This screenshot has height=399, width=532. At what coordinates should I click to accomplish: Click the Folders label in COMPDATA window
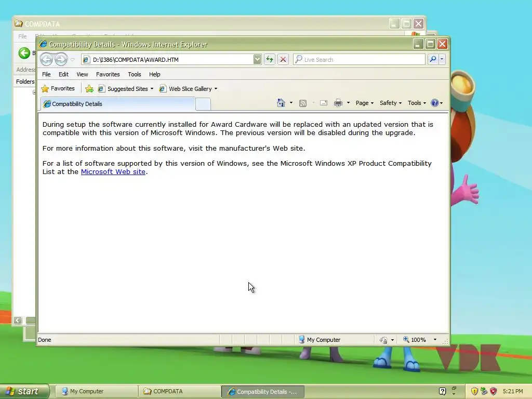(x=25, y=82)
